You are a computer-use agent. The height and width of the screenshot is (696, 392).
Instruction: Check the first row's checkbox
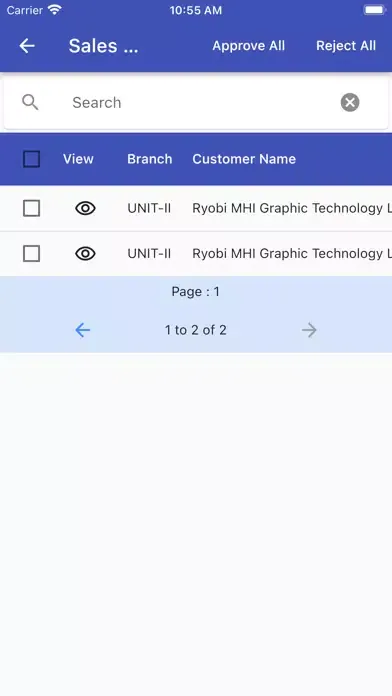tap(32, 208)
